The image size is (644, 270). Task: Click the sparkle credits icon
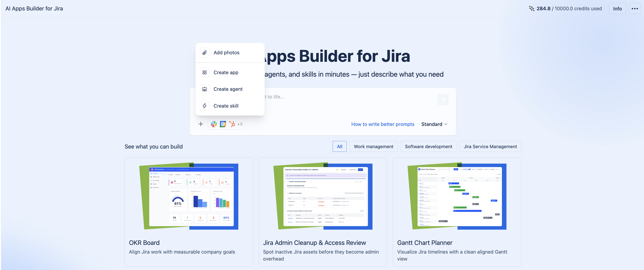(x=531, y=8)
